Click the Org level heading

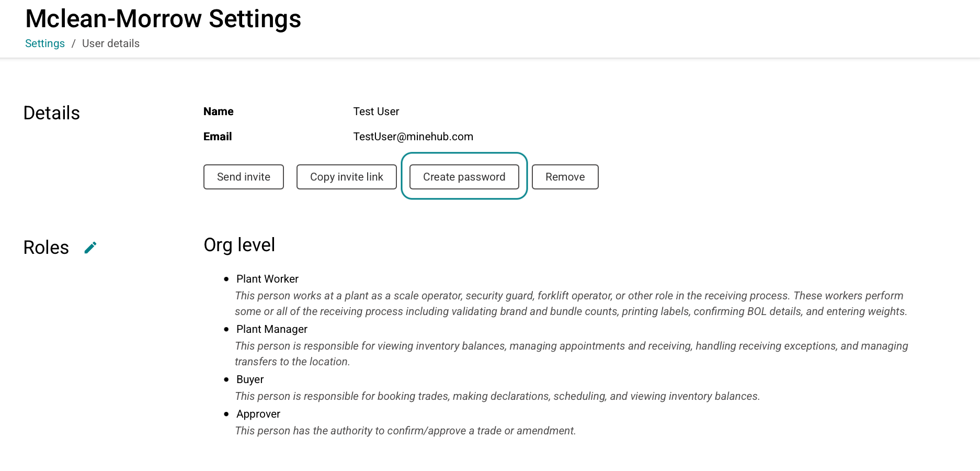[240, 245]
